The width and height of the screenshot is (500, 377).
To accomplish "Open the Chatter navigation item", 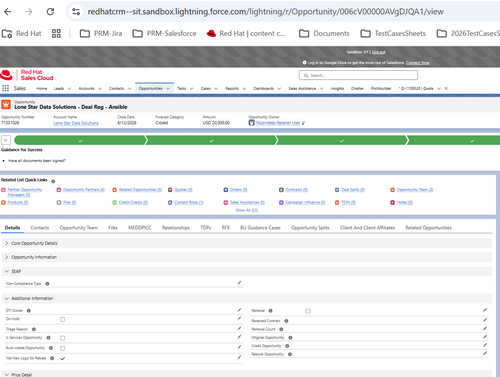I will (x=357, y=88).
